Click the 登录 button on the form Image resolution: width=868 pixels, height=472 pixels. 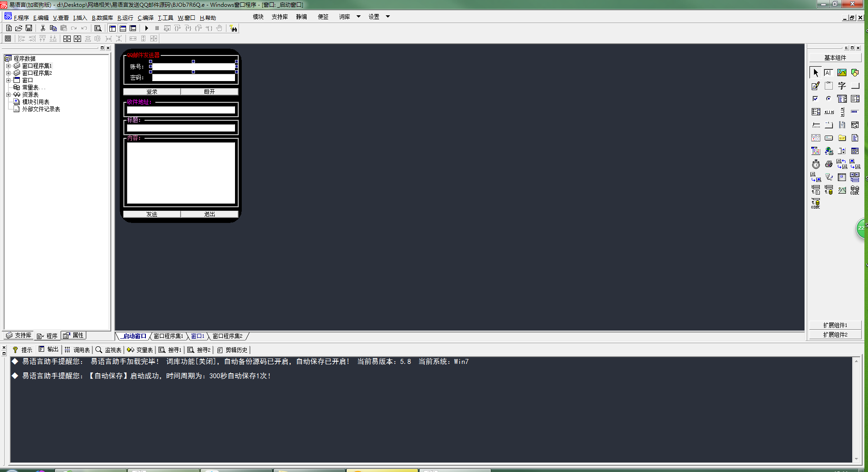tap(152, 91)
